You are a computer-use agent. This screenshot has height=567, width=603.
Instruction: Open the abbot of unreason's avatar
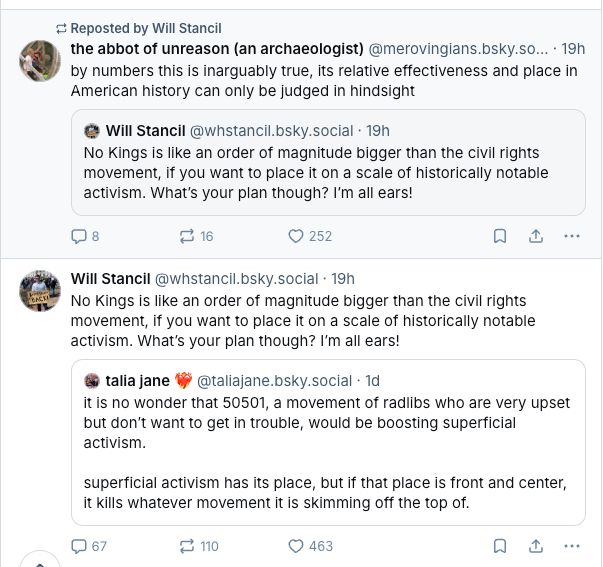[40, 61]
